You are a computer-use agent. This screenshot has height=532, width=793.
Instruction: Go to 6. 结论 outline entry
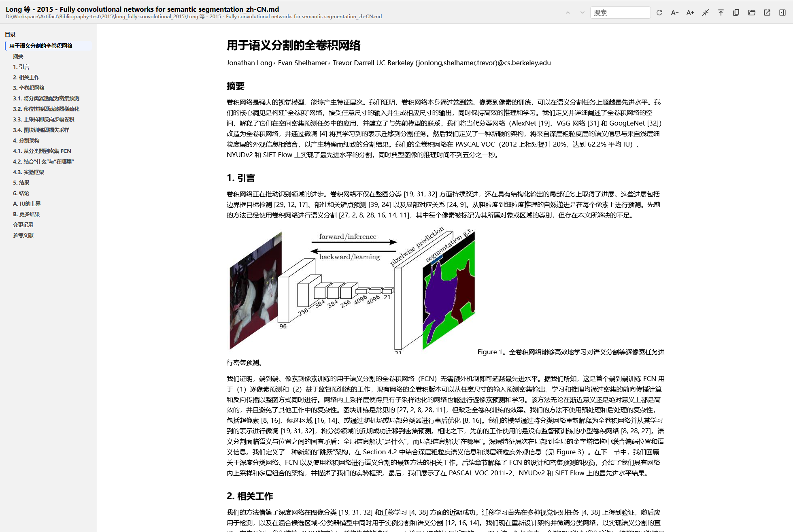click(x=21, y=193)
